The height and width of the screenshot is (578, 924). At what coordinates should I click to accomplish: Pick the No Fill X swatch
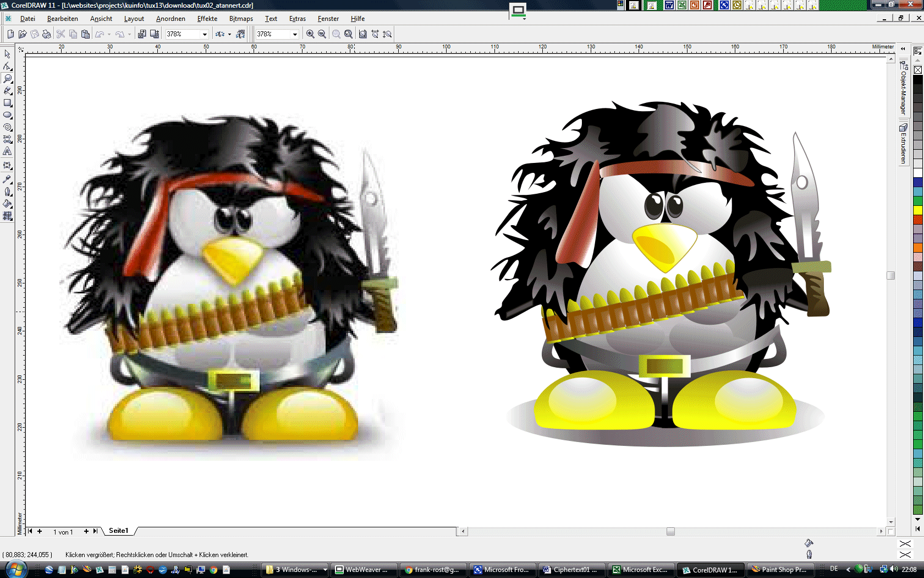click(918, 70)
